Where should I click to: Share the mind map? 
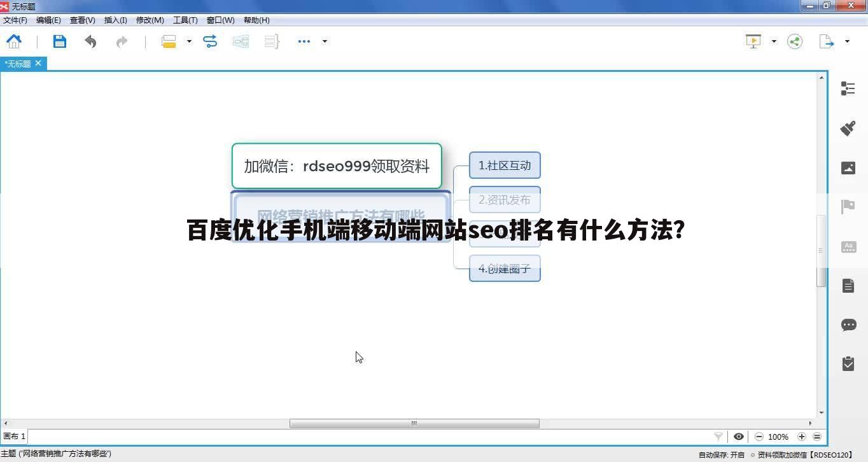(x=795, y=41)
